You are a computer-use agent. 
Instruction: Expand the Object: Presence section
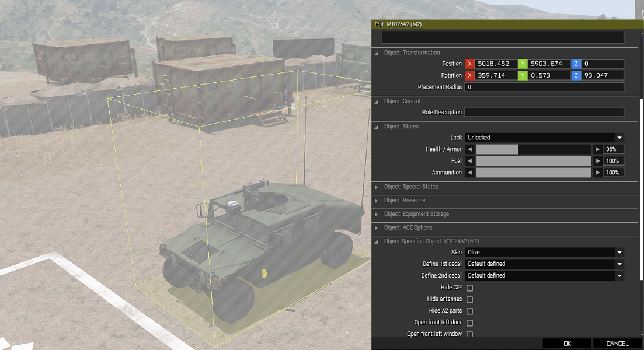click(376, 201)
